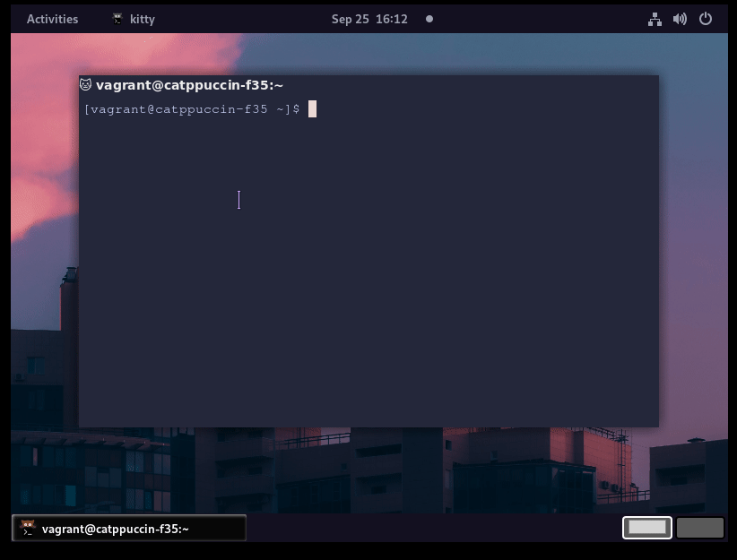Switch to the second workspace thumbnail
This screenshot has width=737, height=560.
pos(700,528)
